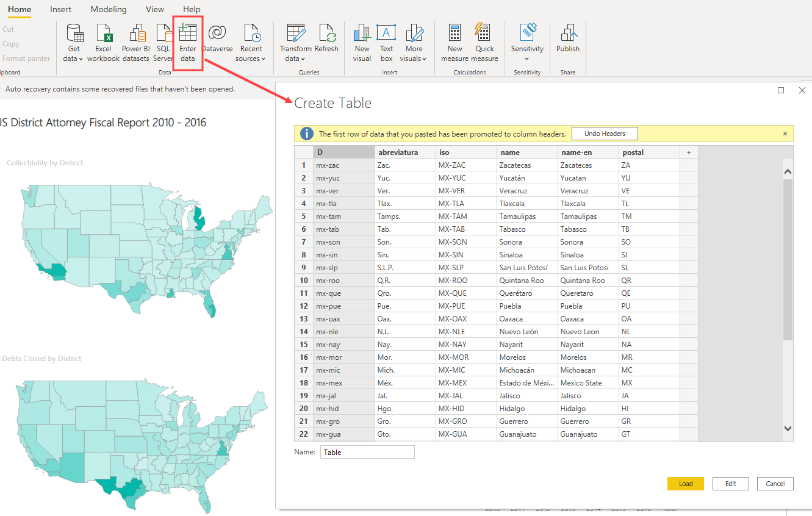Insert a Text box
Screen dimensions: 812x516
(386, 43)
